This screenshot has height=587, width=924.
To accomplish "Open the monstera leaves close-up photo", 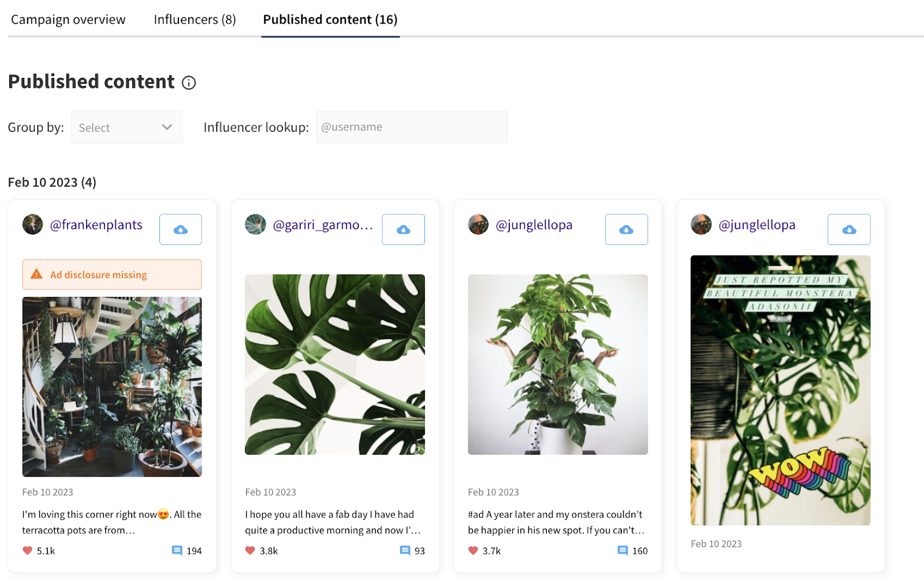I will tap(335, 365).
